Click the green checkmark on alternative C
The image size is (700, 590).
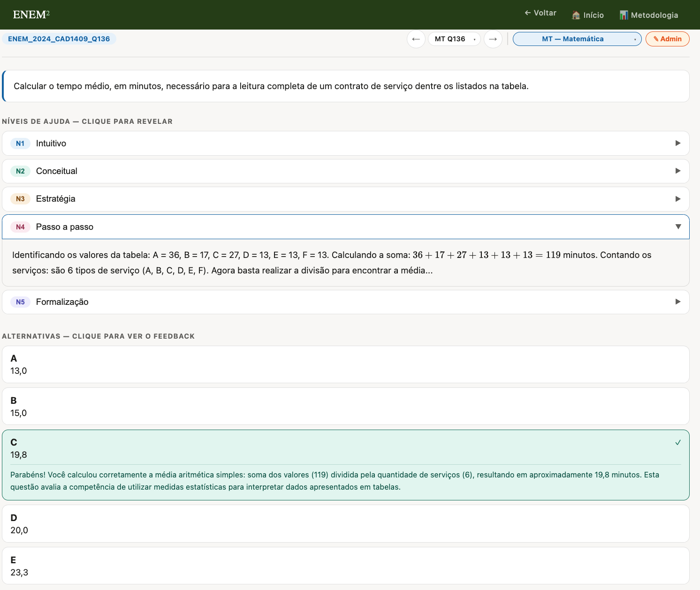[678, 442]
